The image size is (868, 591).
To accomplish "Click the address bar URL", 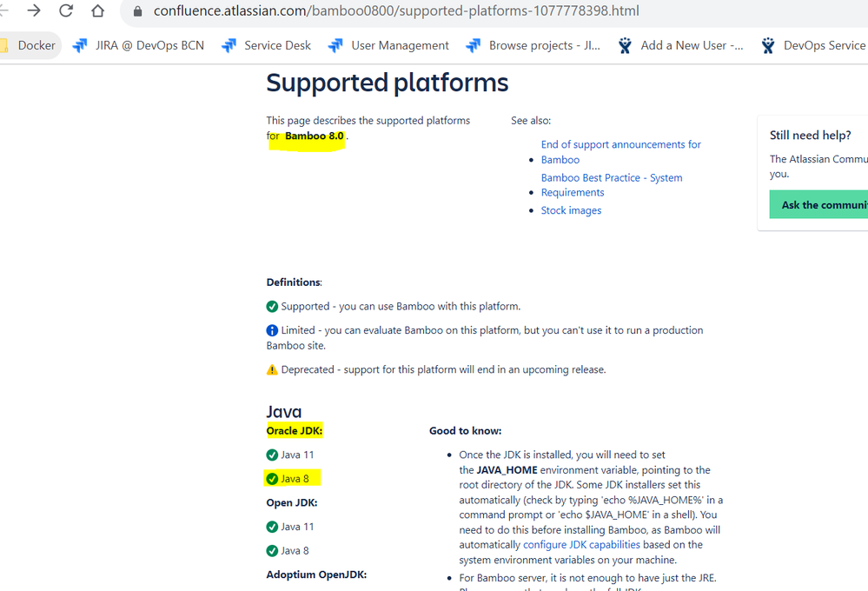I will pos(396,10).
